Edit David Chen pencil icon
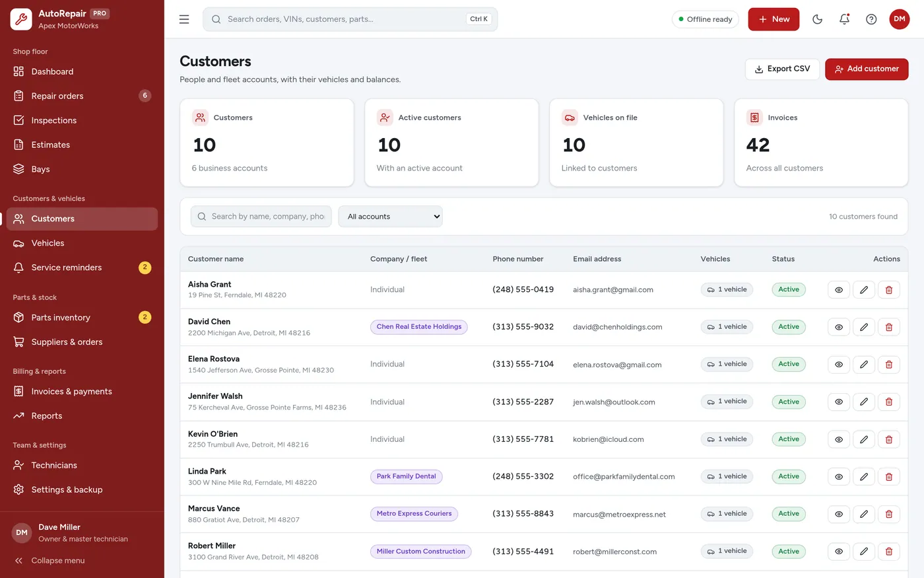The width and height of the screenshot is (924, 578). [x=863, y=327]
